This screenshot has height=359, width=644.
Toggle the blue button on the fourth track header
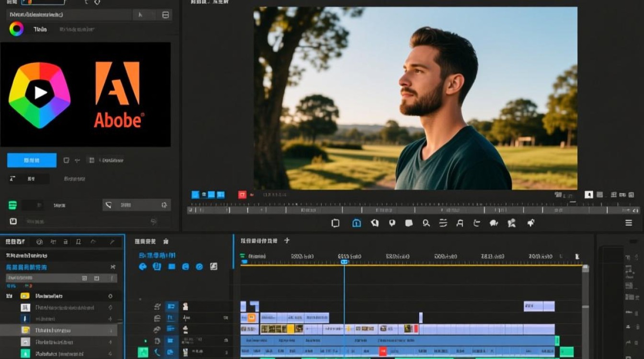point(171,341)
